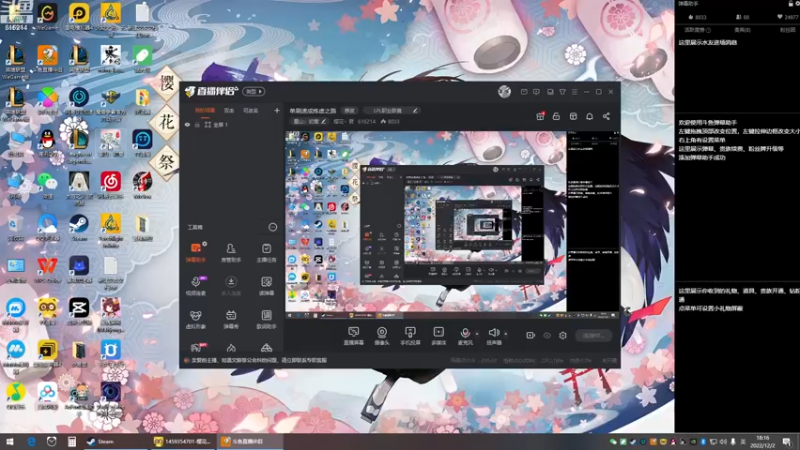Open the danmaku assistant tool in the toolbox
The image size is (800, 450).
point(196,253)
